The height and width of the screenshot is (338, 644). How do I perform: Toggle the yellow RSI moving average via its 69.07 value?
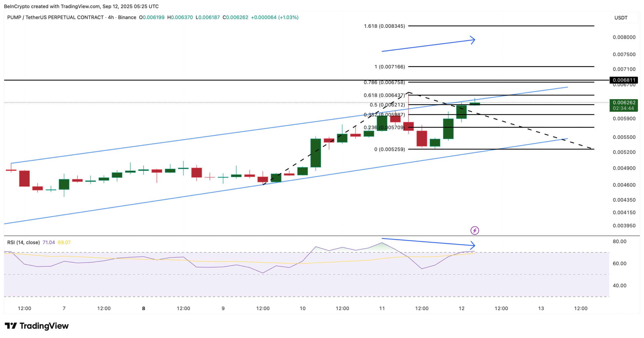pyautogui.click(x=65, y=242)
